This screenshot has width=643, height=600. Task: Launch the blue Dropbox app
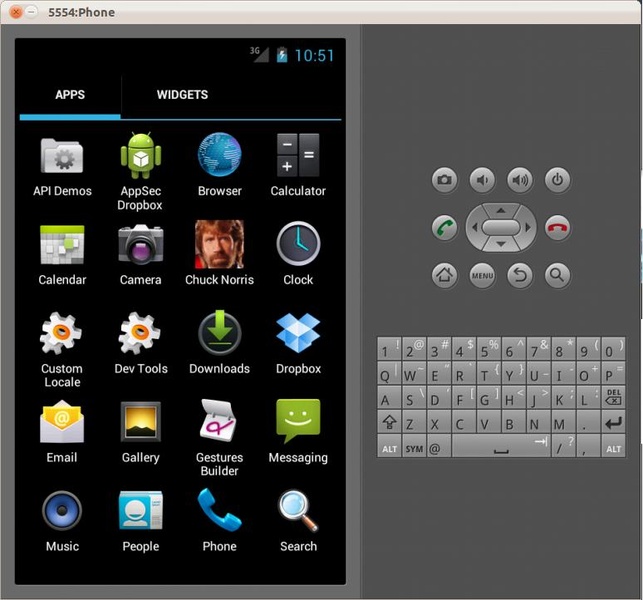click(x=298, y=344)
